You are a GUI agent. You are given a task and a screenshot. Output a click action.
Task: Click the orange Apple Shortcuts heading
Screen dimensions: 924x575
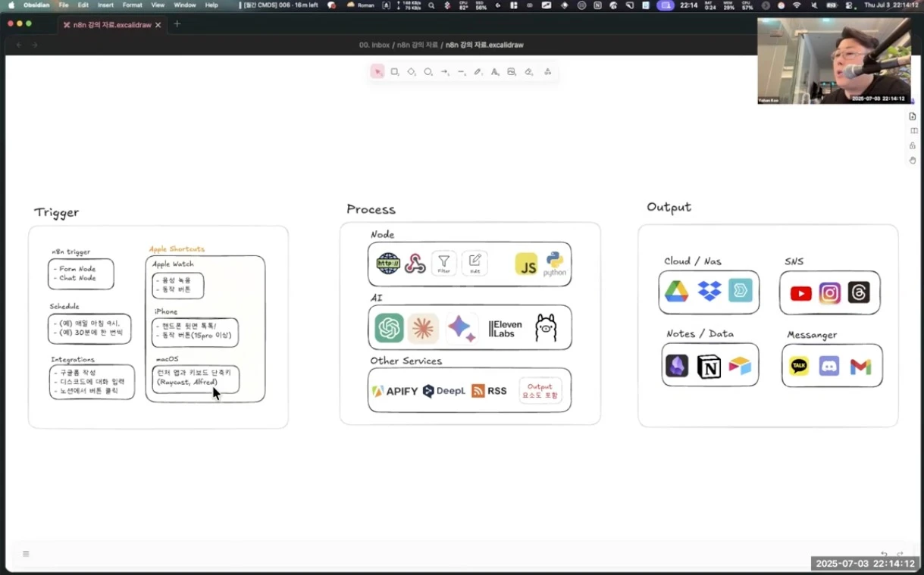177,249
